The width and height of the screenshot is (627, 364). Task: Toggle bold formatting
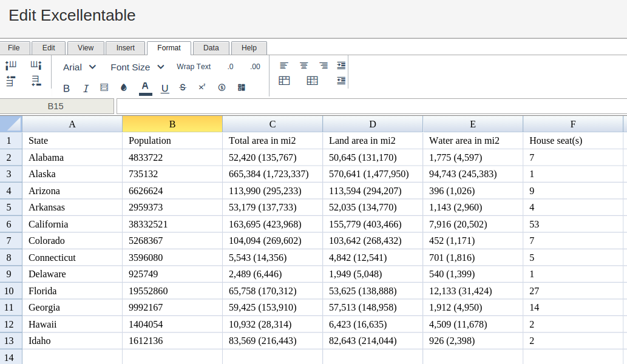click(66, 88)
